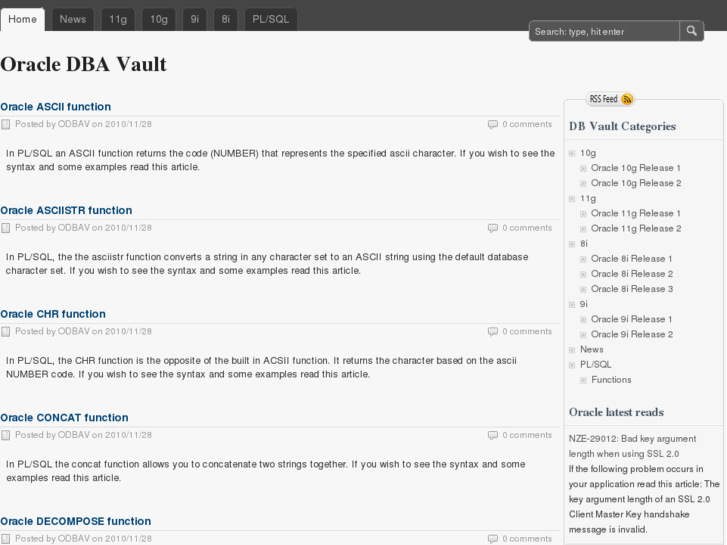The image size is (727, 545).
Task: Expand the 10g category bullet
Action: tap(572, 153)
